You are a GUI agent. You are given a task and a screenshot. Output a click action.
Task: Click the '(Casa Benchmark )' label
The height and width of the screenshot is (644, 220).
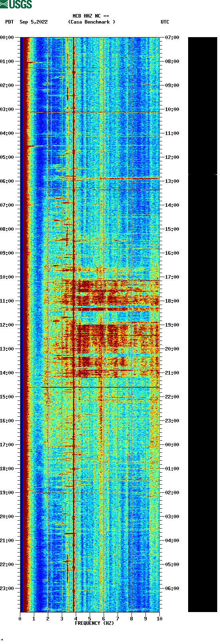pyautogui.click(x=92, y=22)
